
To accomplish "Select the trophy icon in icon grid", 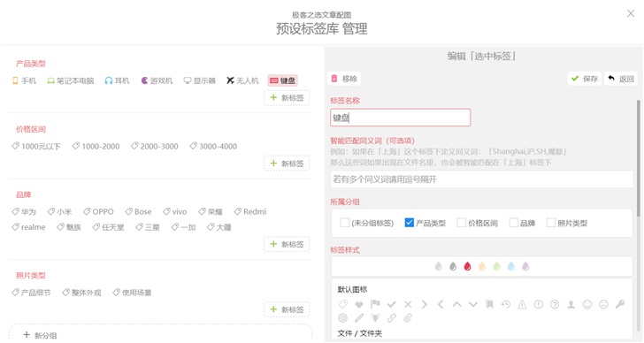I will (x=375, y=318).
